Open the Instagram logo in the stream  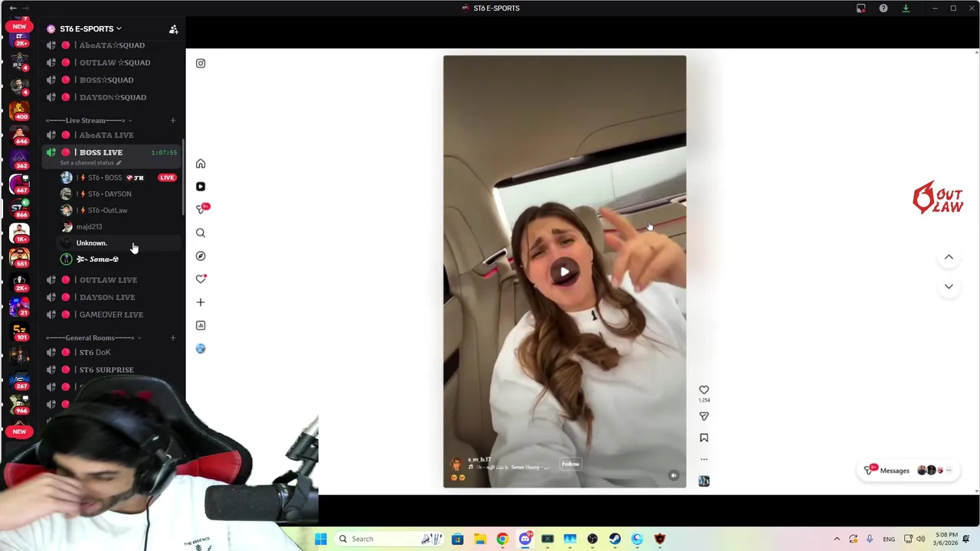[x=201, y=64]
